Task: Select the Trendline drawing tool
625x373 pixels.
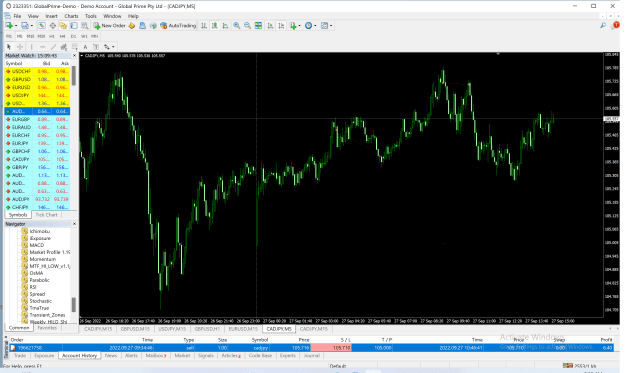Action: pyautogui.click(x=53, y=47)
